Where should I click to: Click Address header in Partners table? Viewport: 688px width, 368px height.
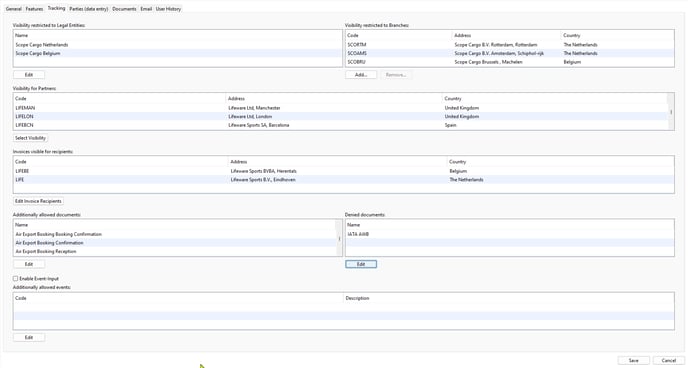pos(334,99)
